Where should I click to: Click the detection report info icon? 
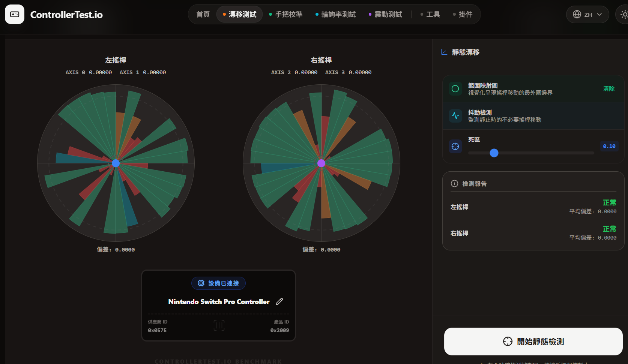point(454,184)
